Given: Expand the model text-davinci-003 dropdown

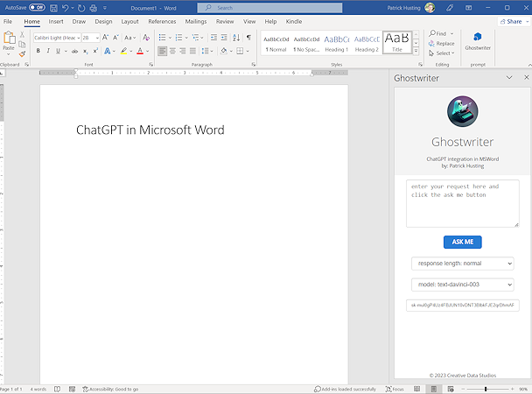Looking at the screenshot, I should click(462, 284).
